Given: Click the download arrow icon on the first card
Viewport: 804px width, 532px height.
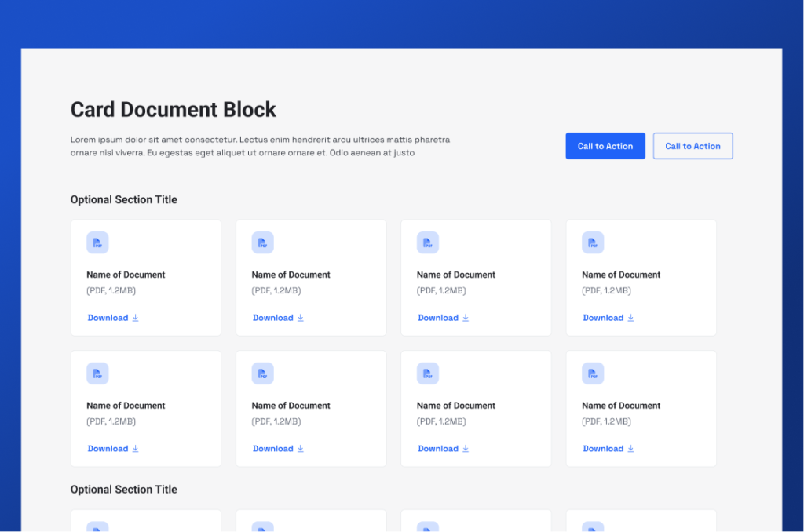Looking at the screenshot, I should (133, 318).
